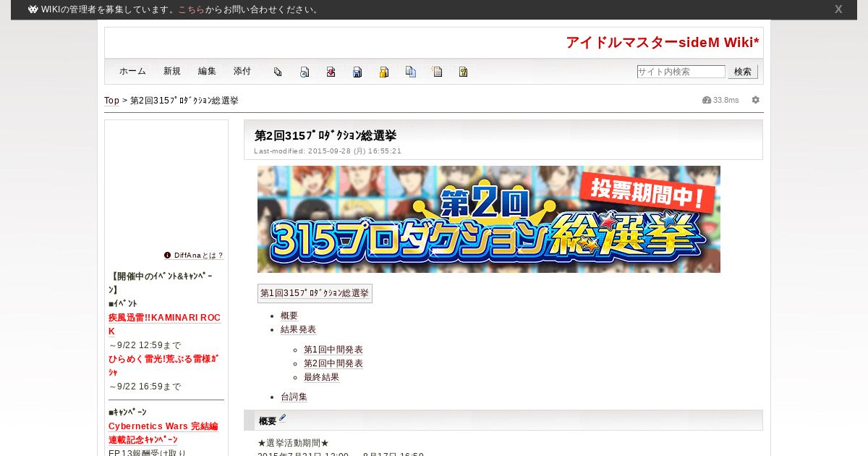Viewport: 868px width, 456px height.
Task: Jump to 台詞集 contents link
Action: click(x=294, y=397)
